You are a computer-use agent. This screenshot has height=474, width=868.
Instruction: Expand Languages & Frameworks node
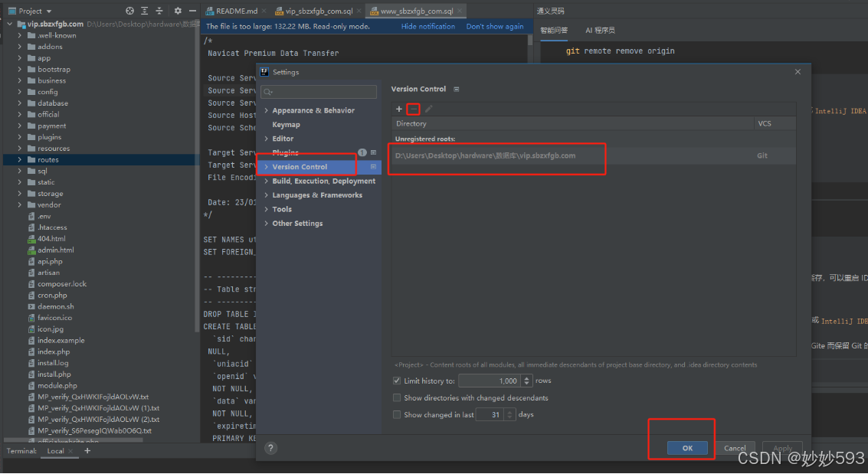(x=267, y=195)
